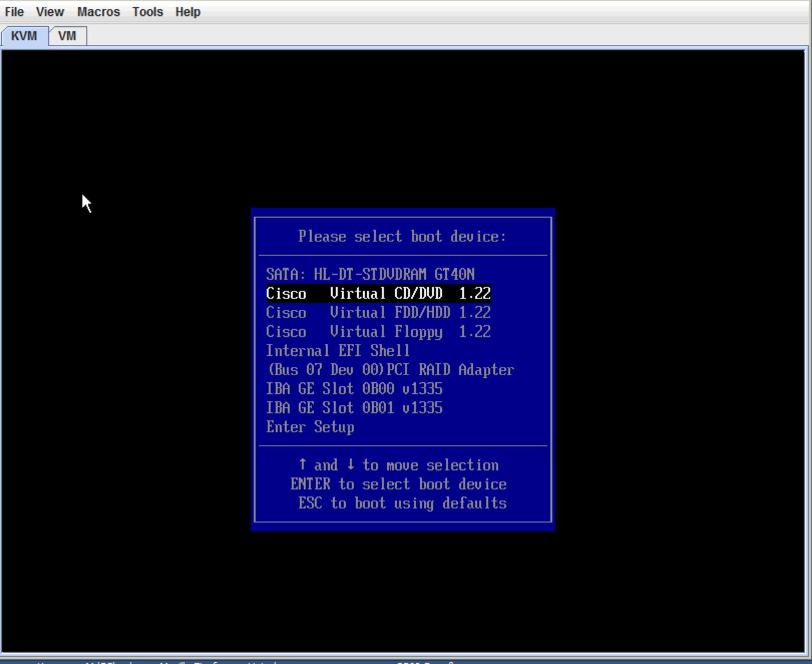Screen dimensions: 812x664
Task: Switch to the VM tab
Action: [67, 36]
